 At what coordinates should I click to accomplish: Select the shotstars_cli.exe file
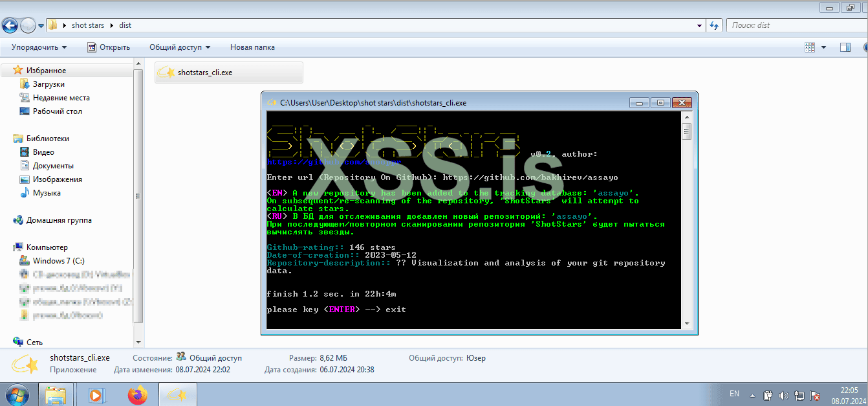coord(229,73)
